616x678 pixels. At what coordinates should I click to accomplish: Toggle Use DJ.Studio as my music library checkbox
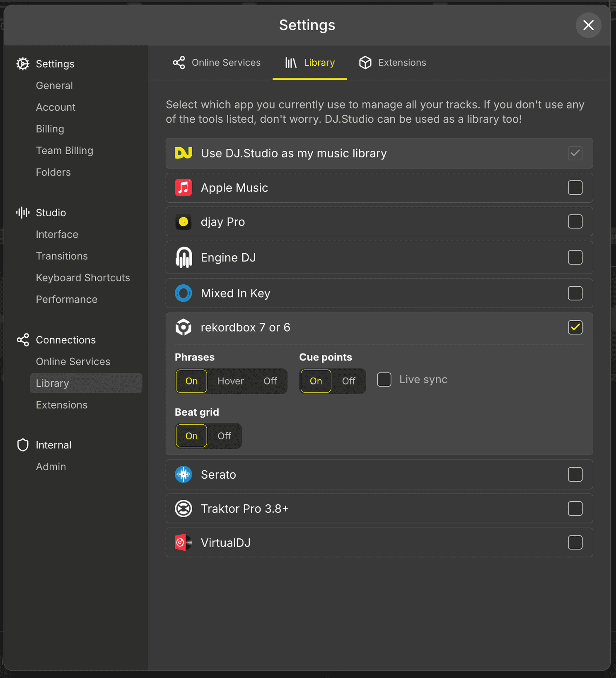click(575, 153)
